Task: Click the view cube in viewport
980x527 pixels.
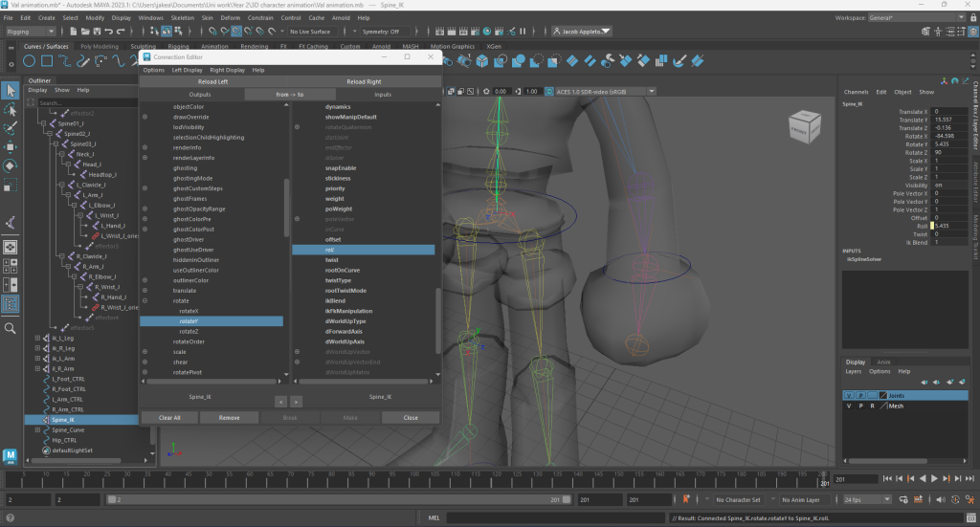Action: click(803, 127)
